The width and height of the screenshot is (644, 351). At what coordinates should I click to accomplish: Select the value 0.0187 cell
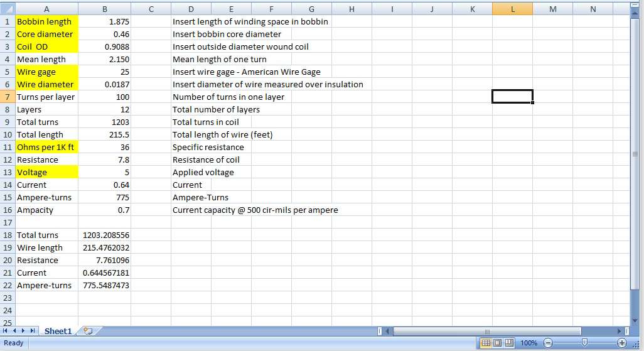[x=105, y=84]
